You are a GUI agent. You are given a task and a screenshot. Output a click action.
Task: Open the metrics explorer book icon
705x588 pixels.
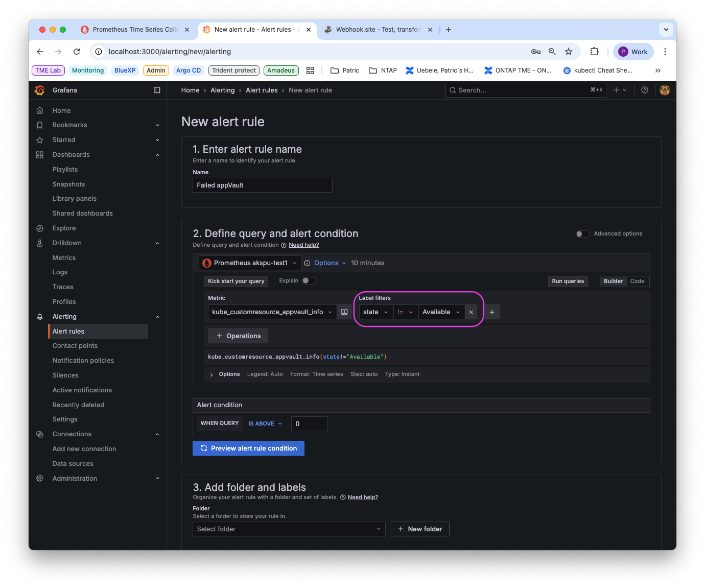pos(344,312)
